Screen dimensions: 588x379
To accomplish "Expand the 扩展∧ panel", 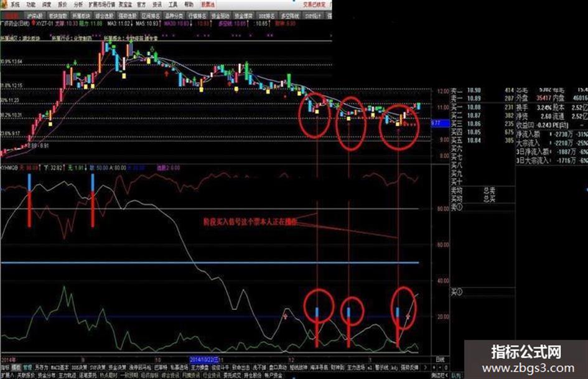I will point(7,375).
